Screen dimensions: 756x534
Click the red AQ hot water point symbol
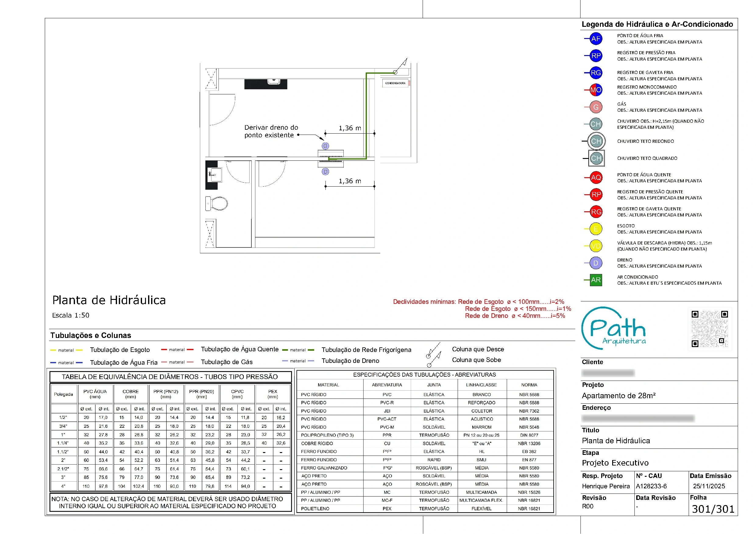click(595, 178)
